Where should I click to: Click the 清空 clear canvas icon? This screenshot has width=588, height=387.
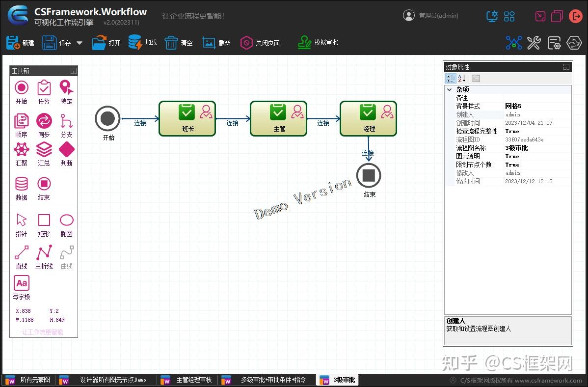171,42
